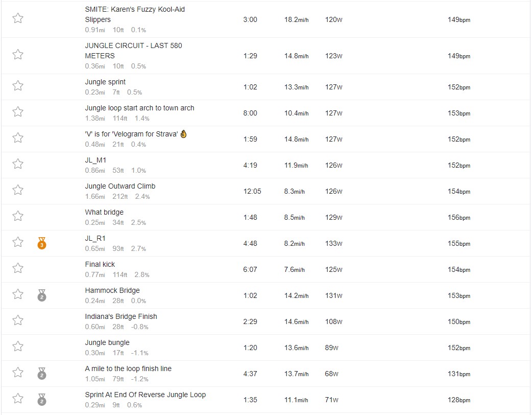Open Jungle loop start arch to town arch
The width and height of the screenshot is (532, 415).
point(139,108)
